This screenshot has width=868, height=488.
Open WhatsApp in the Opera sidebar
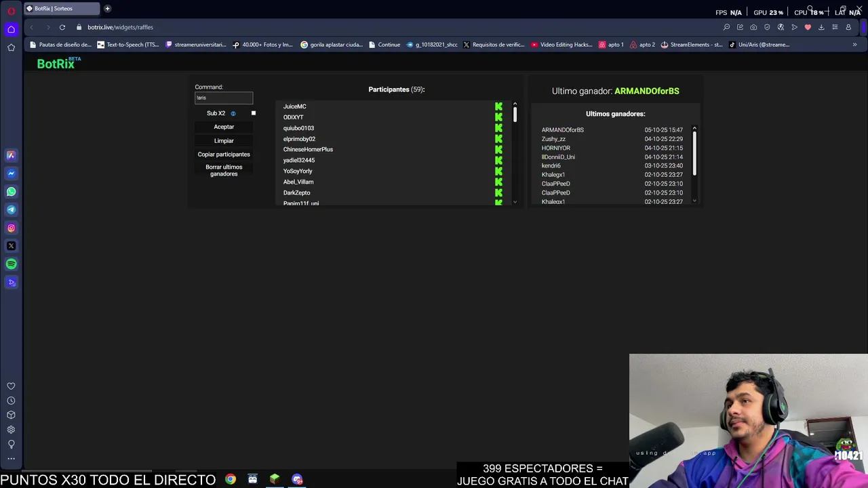click(x=11, y=192)
